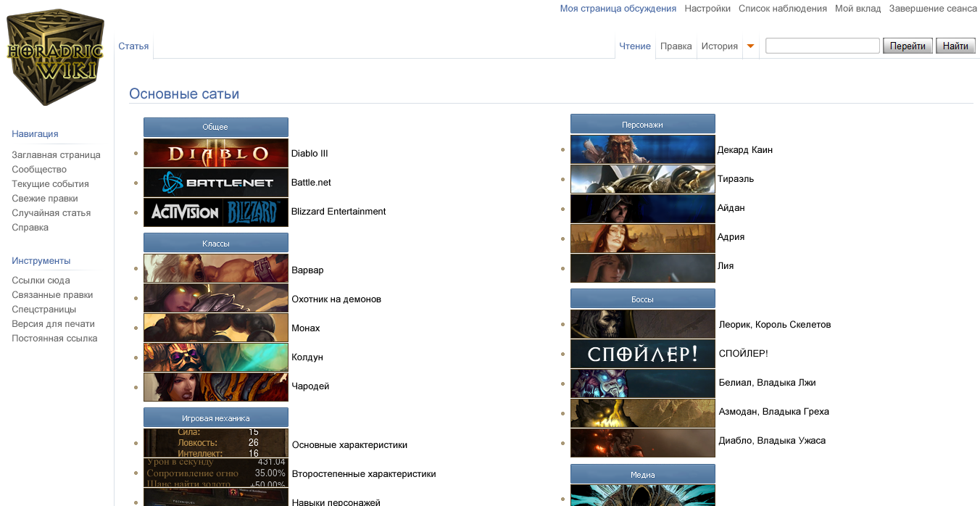The image size is (980, 506).
Task: Open the Мой вклад link
Action: click(x=858, y=9)
